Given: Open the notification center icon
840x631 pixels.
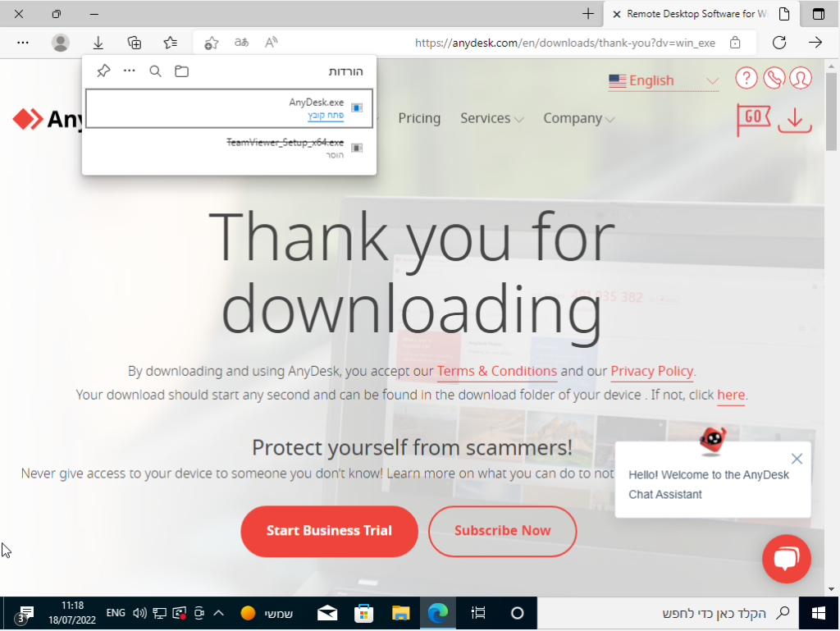Looking at the screenshot, I should coord(24,614).
